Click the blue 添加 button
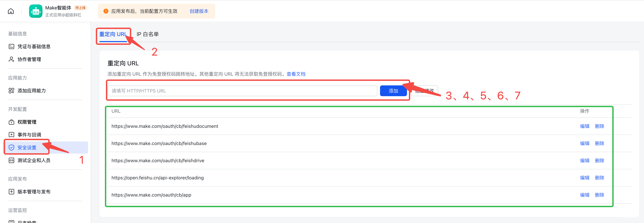Viewport: 644px width, 223px height. click(x=393, y=91)
